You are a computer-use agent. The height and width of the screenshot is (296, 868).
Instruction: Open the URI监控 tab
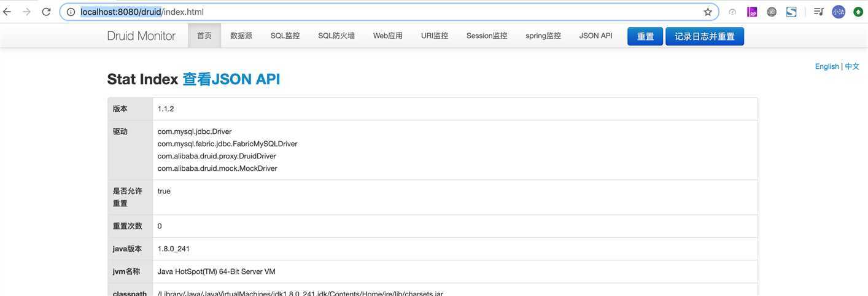(x=435, y=36)
